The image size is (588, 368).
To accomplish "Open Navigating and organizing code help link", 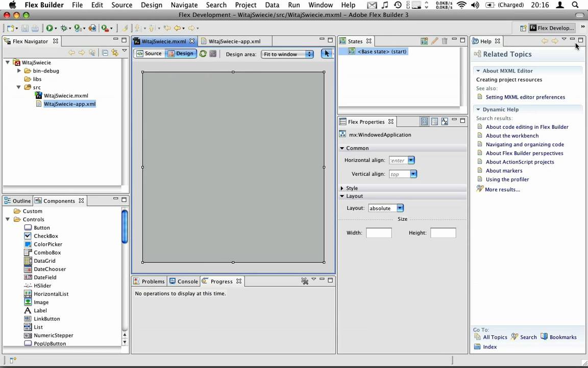I will (525, 144).
